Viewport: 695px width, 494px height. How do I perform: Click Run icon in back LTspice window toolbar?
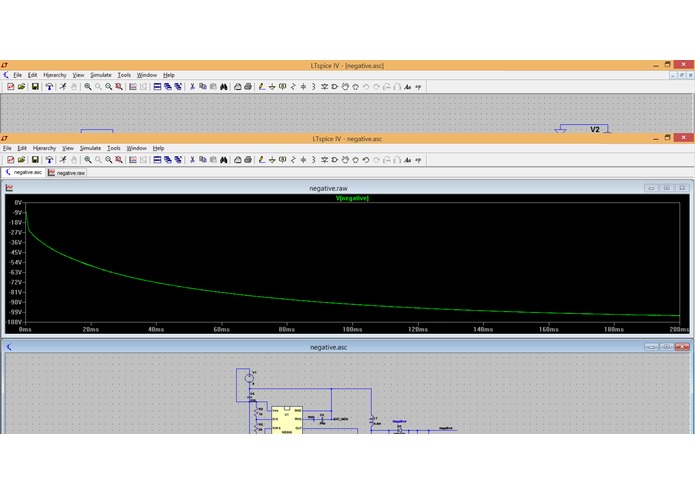click(63, 87)
